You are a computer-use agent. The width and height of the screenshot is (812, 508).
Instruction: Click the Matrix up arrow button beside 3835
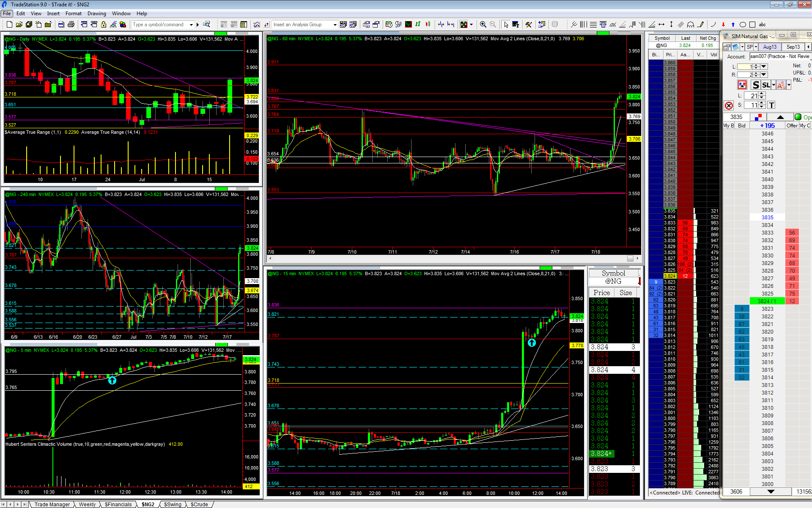pyautogui.click(x=780, y=117)
